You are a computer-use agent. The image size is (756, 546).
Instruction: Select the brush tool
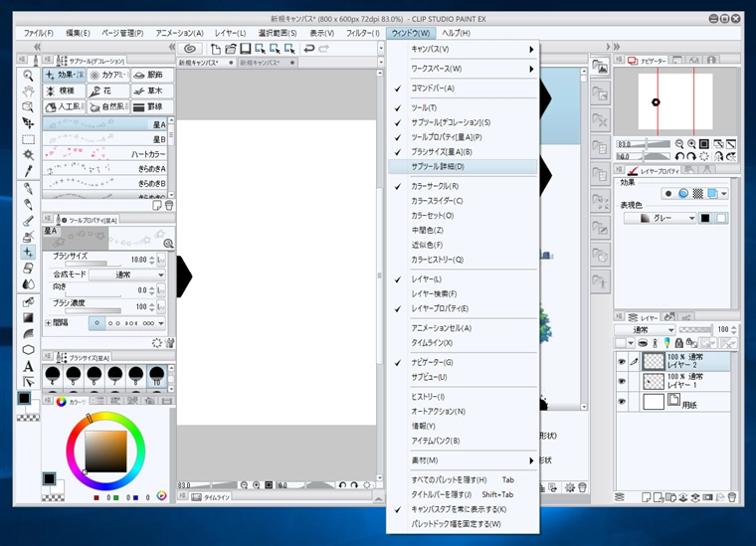pyautogui.click(x=28, y=220)
